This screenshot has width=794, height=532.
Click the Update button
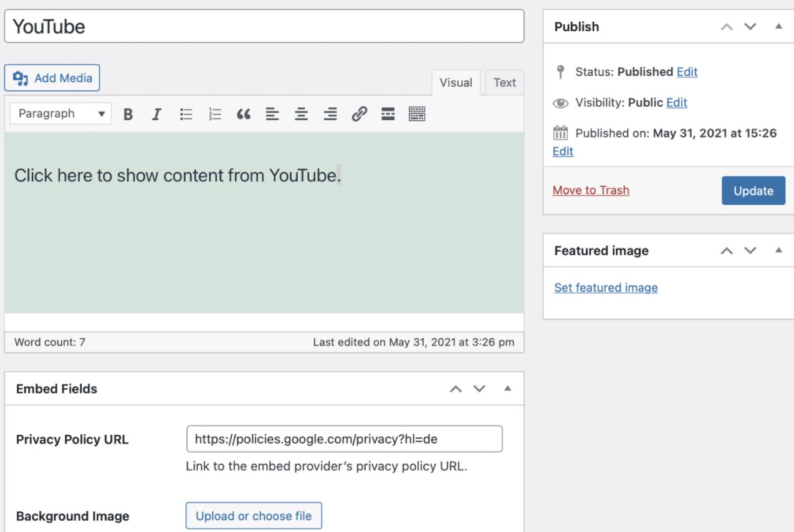coord(753,191)
